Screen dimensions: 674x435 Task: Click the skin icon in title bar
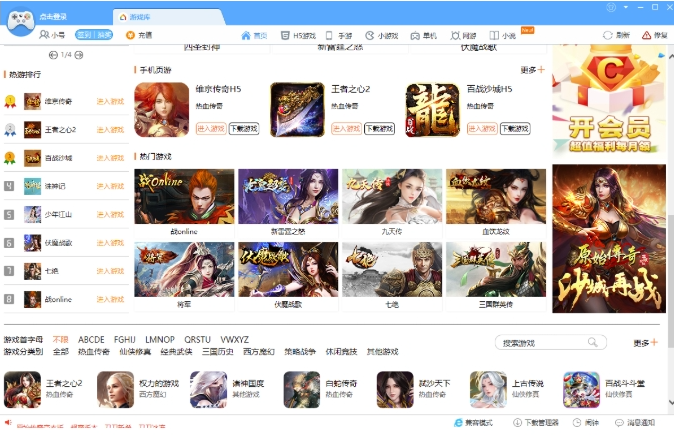[x=611, y=7]
